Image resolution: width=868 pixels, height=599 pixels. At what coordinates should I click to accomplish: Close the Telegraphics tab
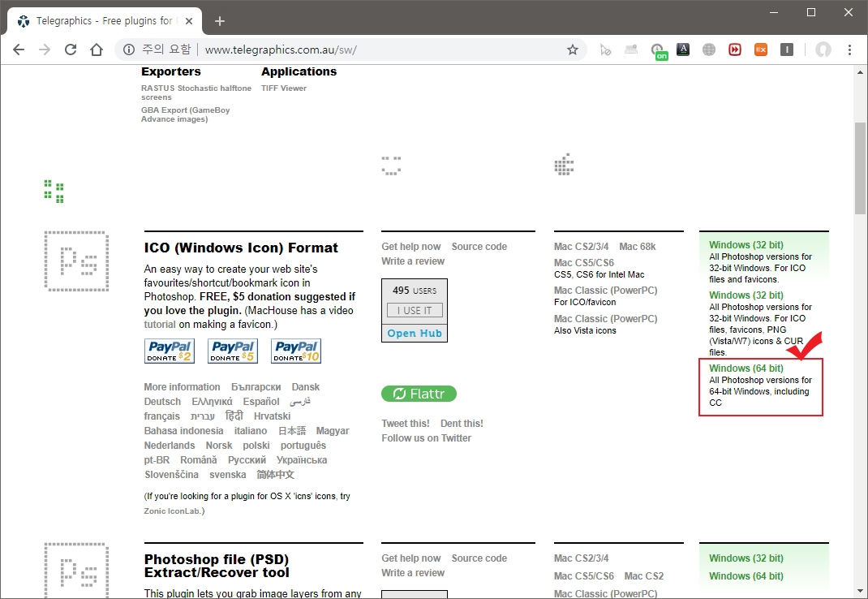189,21
